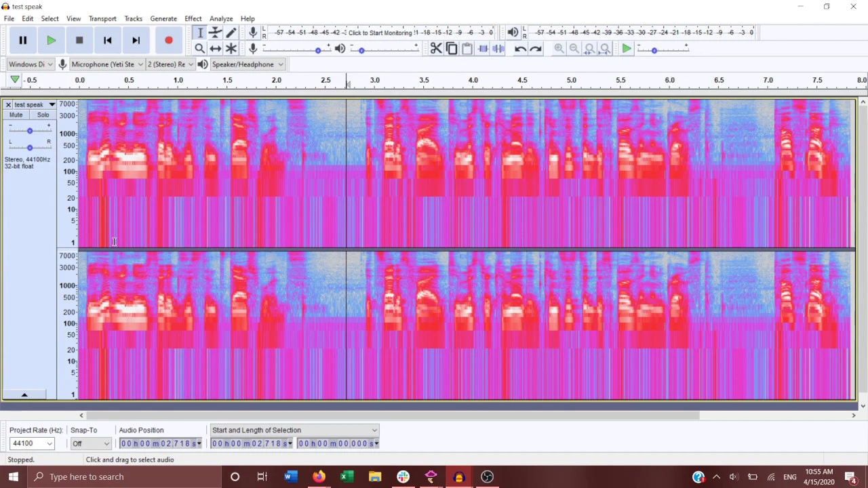Click the Pause transport button
Screen dimensions: 868x488
22,41
